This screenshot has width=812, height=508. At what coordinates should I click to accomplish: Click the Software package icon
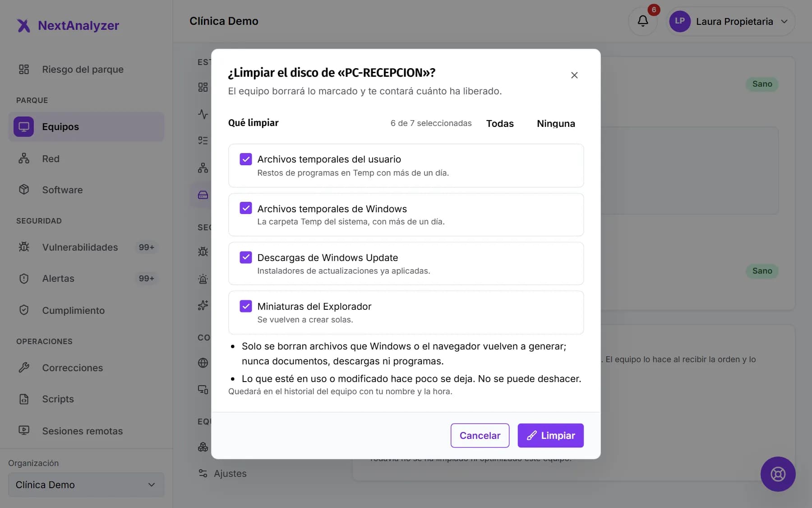pyautogui.click(x=24, y=190)
